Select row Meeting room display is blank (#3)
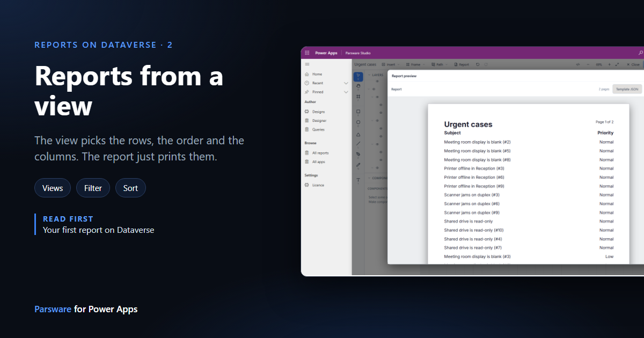This screenshot has width=644, height=338. (529, 256)
